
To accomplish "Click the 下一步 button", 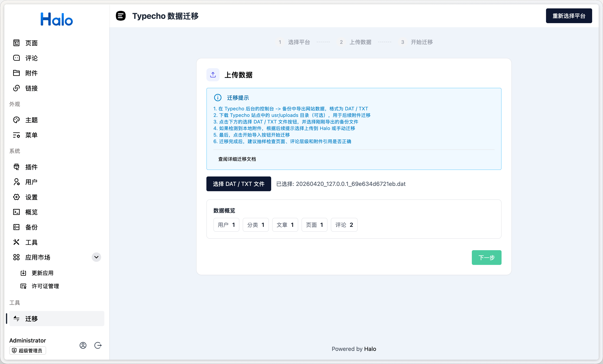I will pos(486,257).
